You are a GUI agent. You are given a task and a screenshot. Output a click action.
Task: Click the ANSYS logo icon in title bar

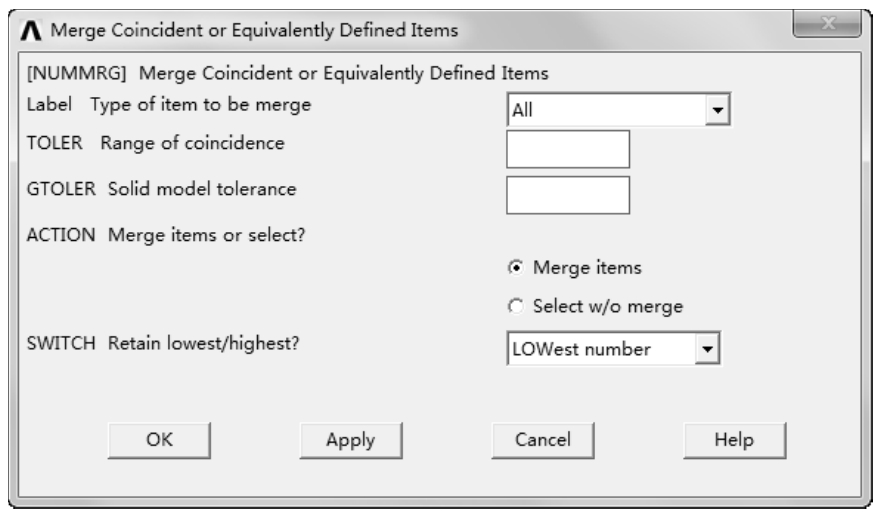pyautogui.click(x=31, y=30)
